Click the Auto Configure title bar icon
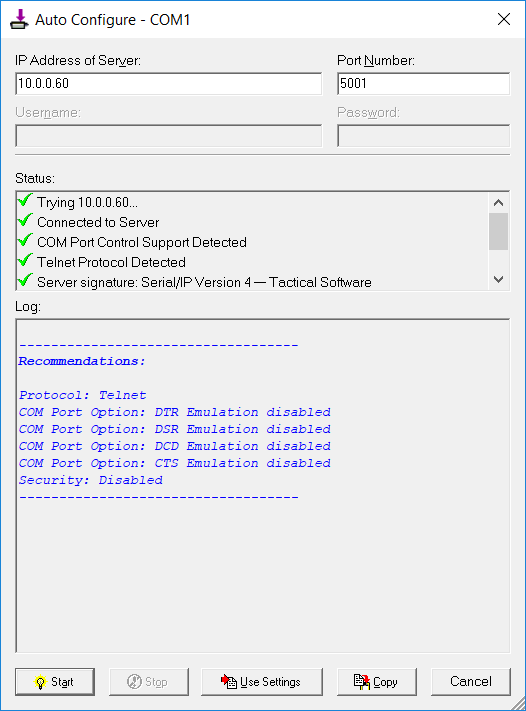 [x=19, y=19]
